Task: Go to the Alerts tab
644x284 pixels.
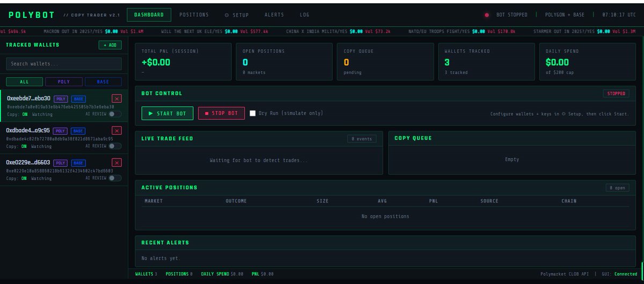Action: coord(274,15)
